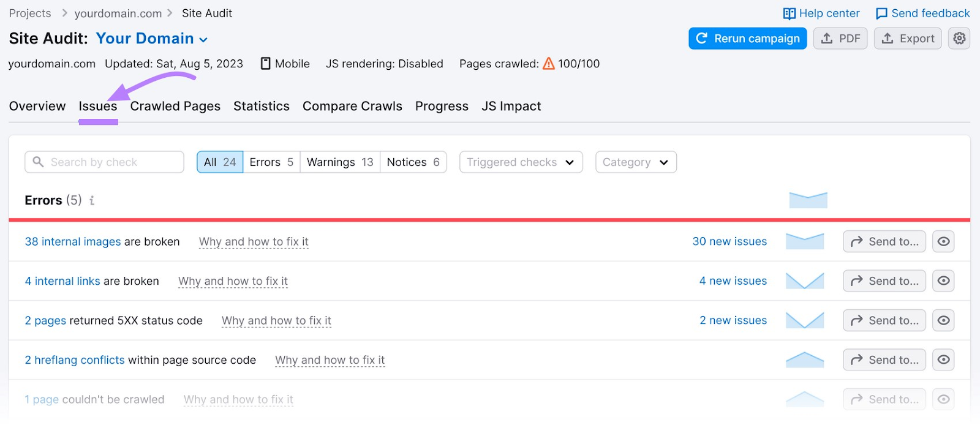Open Send to menu for broken internal images
Image resolution: width=980 pixels, height=425 pixels.
coord(884,241)
